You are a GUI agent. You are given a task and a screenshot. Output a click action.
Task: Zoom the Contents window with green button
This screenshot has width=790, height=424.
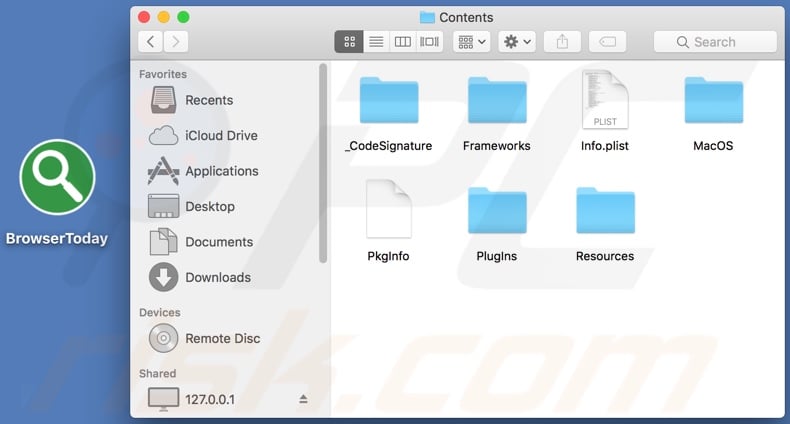[183, 17]
